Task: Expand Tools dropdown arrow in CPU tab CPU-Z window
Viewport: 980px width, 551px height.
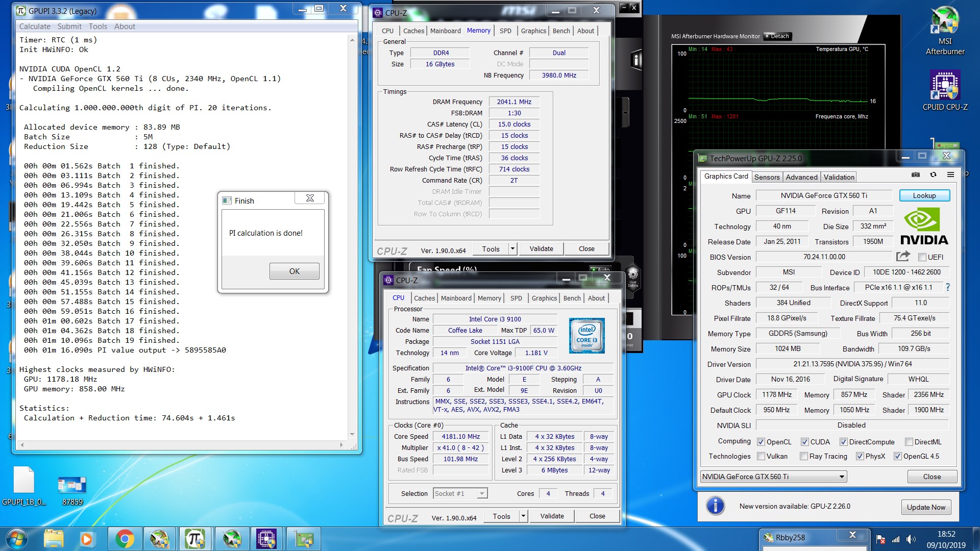Action: point(523,516)
